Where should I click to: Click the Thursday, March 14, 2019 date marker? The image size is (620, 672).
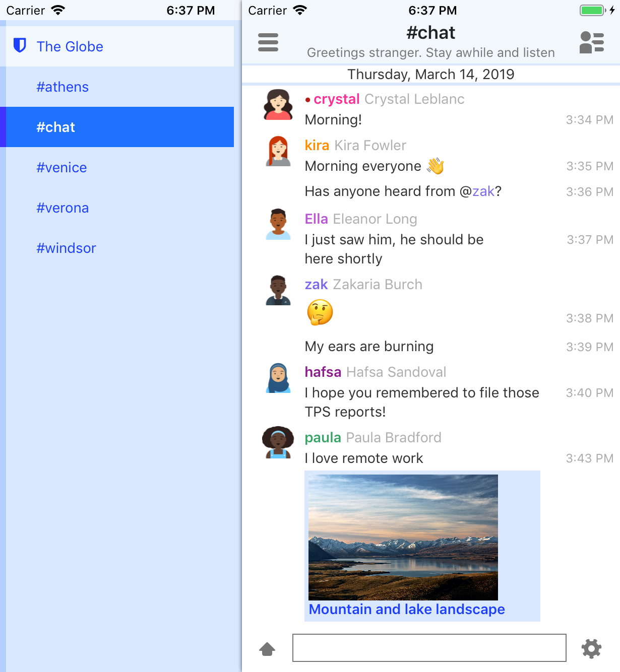(431, 75)
